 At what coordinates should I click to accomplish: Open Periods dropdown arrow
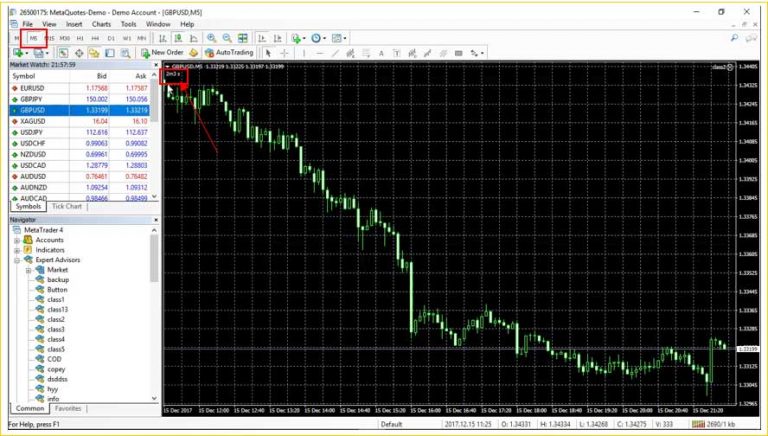pyautogui.click(x=325, y=38)
